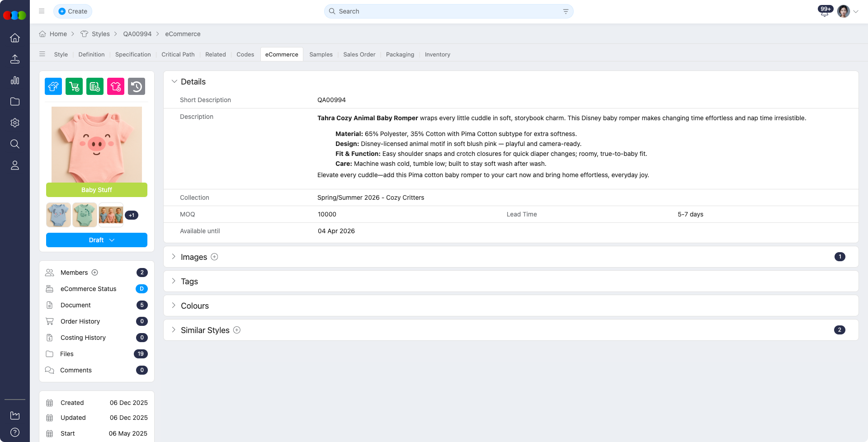The image size is (868, 442).
Task: Open the filter control in the search bar
Action: pos(566,11)
